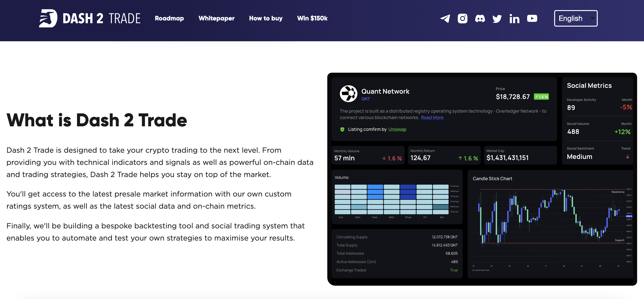Open the YouTube social icon
644x299 pixels.
pyautogui.click(x=532, y=19)
